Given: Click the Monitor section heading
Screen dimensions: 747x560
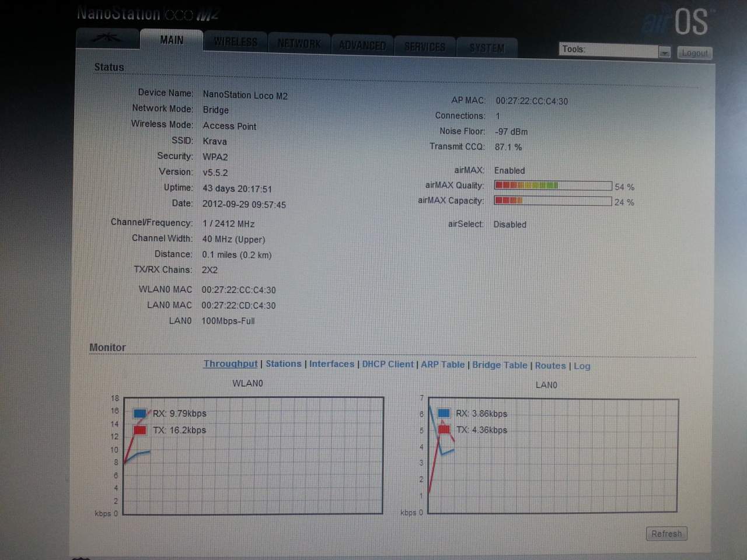Looking at the screenshot, I should [x=107, y=347].
